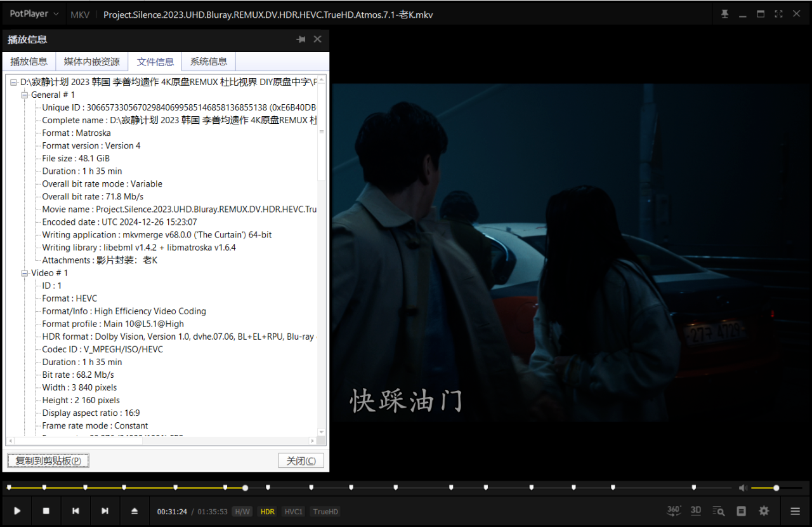812x527 pixels.
Task: Select the Overall bit rate : 71.8 Mb/s row
Action: click(x=93, y=196)
